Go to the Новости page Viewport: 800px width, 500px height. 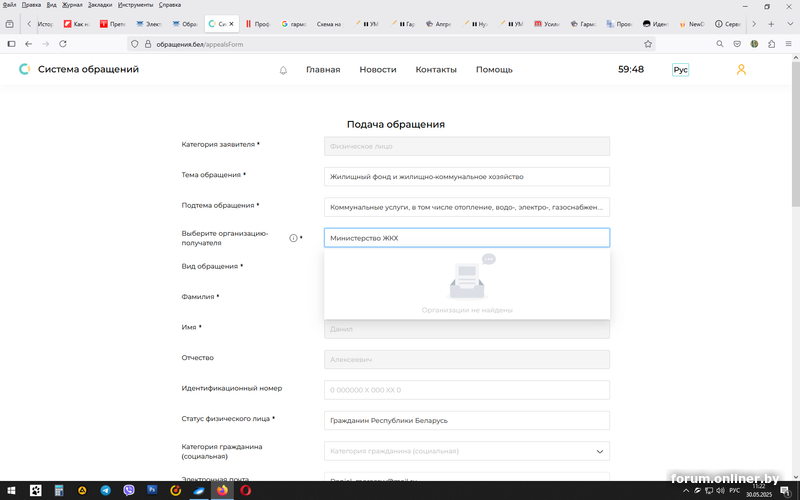[378, 70]
